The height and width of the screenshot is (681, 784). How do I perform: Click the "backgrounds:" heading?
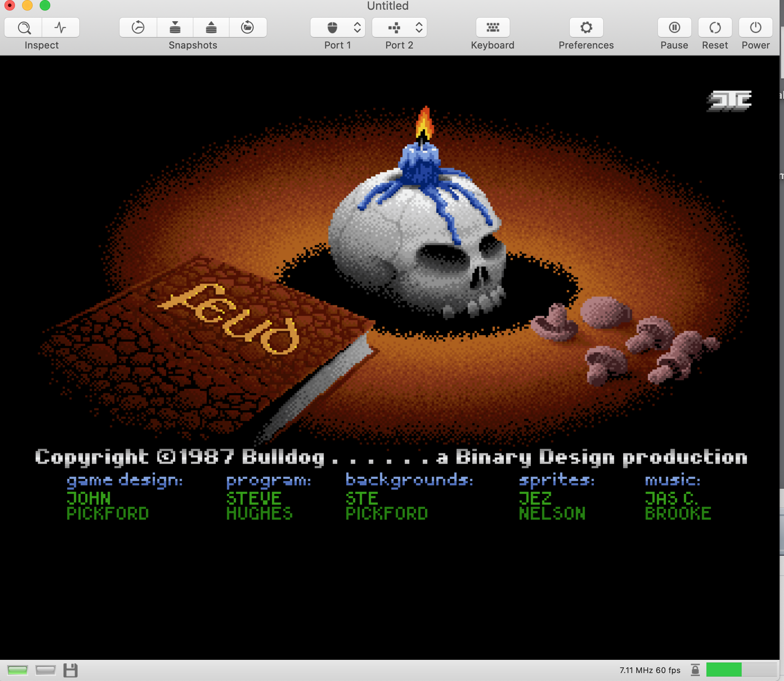pos(409,480)
